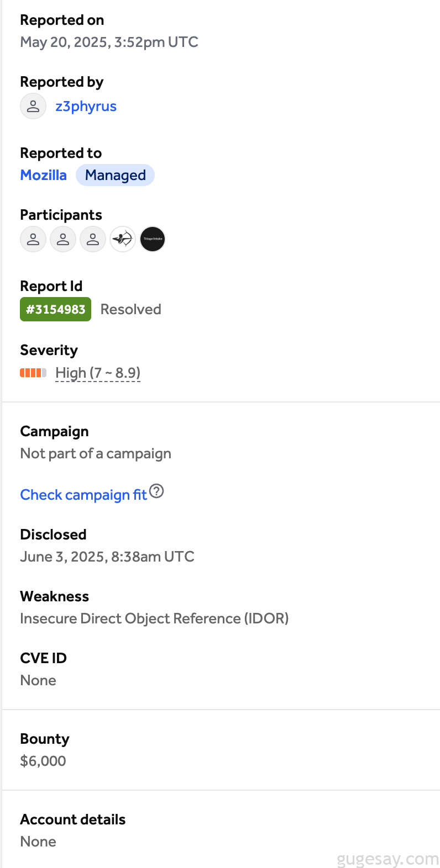The height and width of the screenshot is (868, 440).
Task: Open the Mozilla program link
Action: (43, 175)
